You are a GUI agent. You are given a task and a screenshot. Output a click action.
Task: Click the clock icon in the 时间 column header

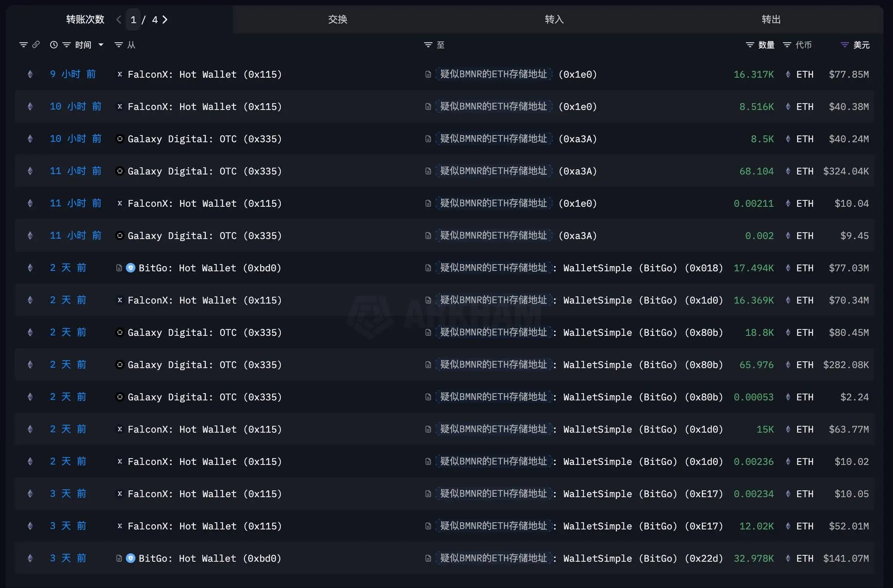click(54, 45)
